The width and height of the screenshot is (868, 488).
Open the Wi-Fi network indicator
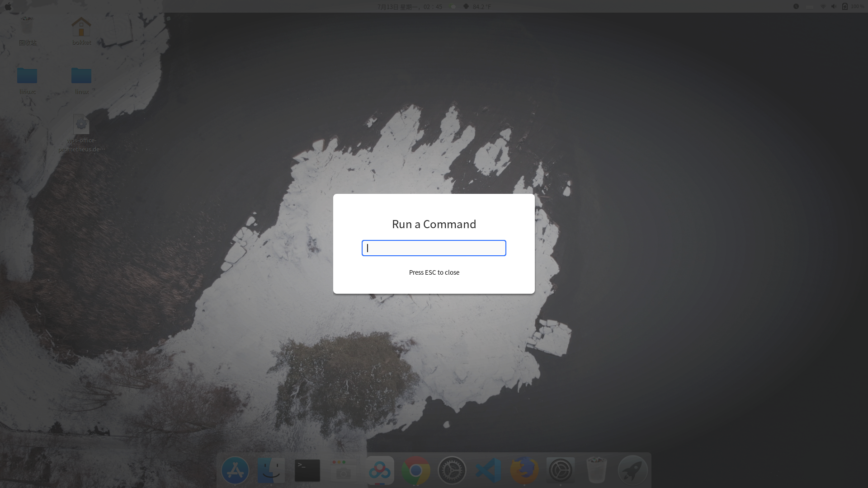coord(823,6)
